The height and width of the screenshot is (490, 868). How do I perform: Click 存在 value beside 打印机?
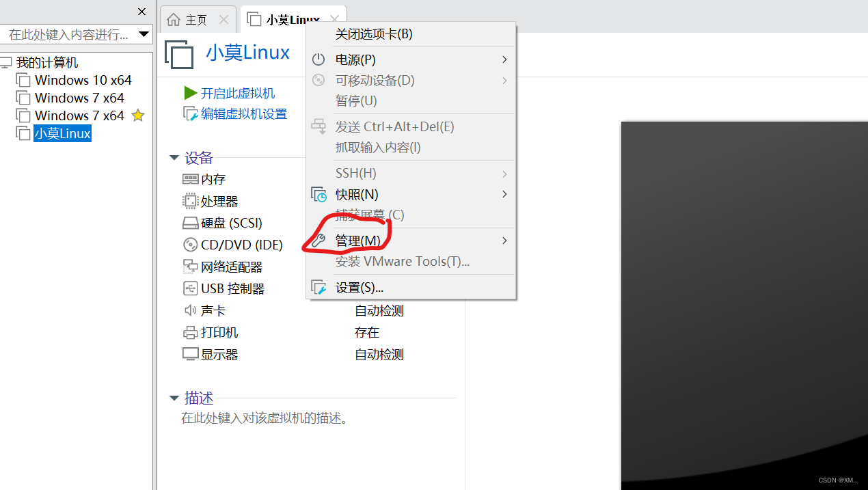point(367,333)
